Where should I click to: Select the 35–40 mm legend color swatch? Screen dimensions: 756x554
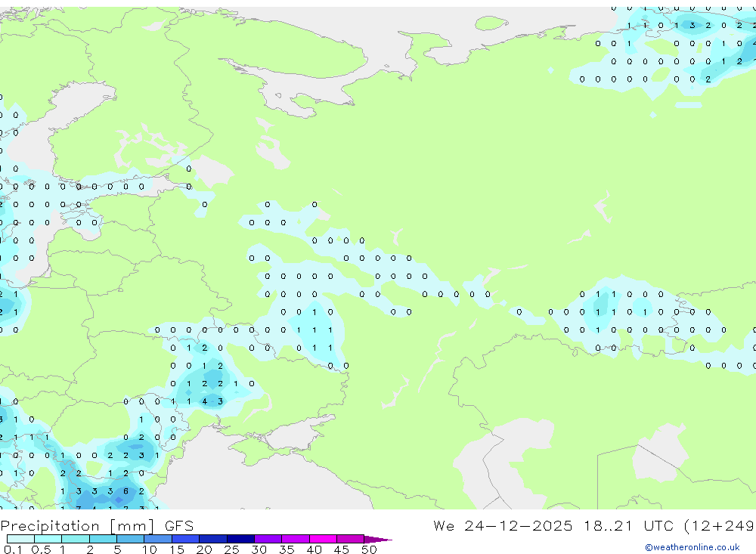(295, 539)
